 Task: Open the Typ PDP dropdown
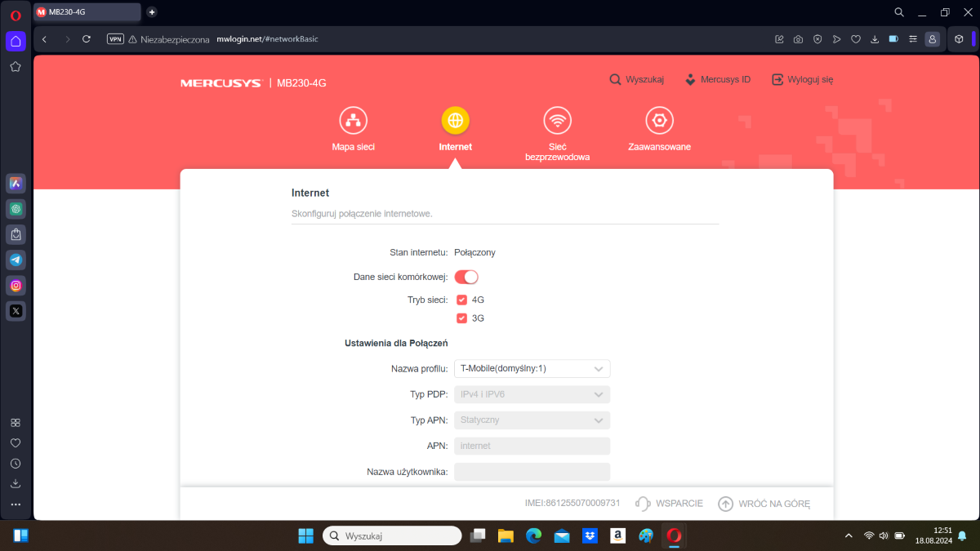[x=532, y=394]
